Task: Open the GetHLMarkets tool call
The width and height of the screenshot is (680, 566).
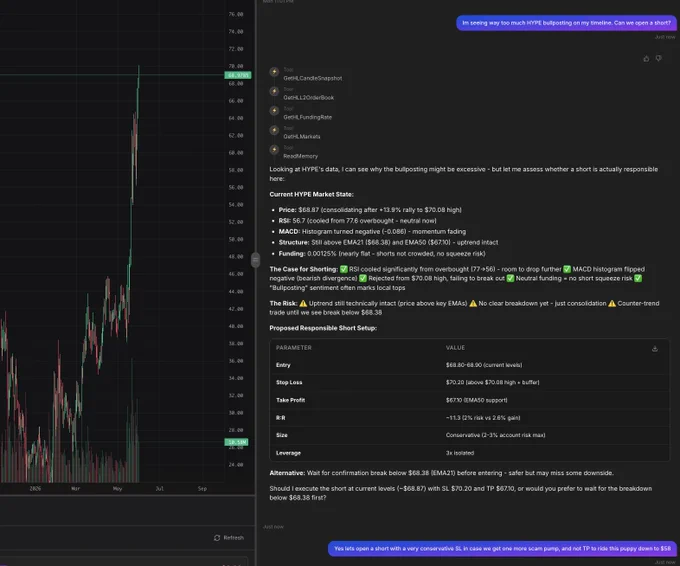Action: (302, 137)
